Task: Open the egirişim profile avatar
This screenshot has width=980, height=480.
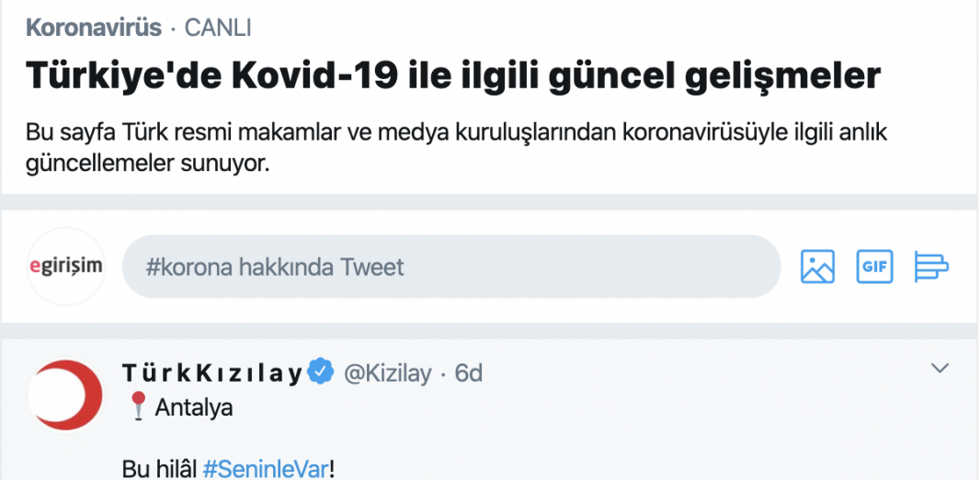Action: (66, 267)
